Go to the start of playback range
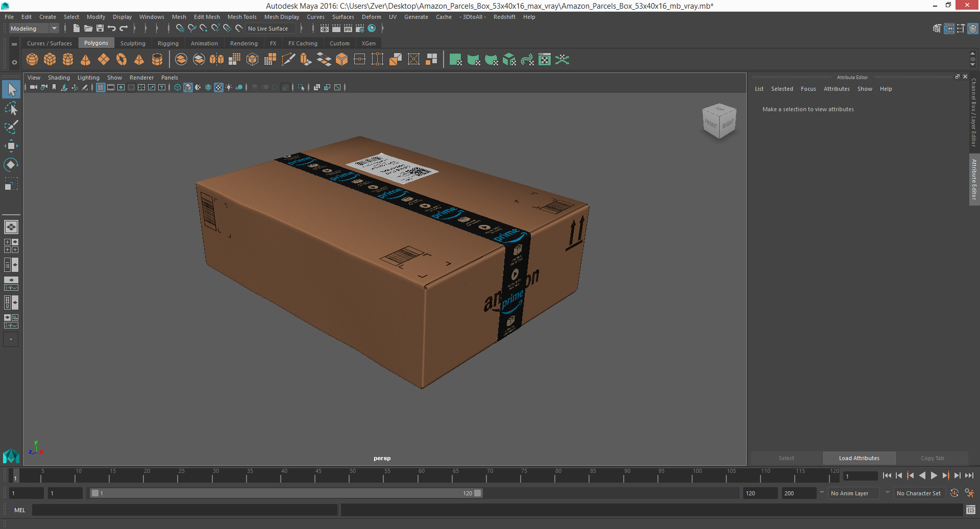 pyautogui.click(x=887, y=475)
